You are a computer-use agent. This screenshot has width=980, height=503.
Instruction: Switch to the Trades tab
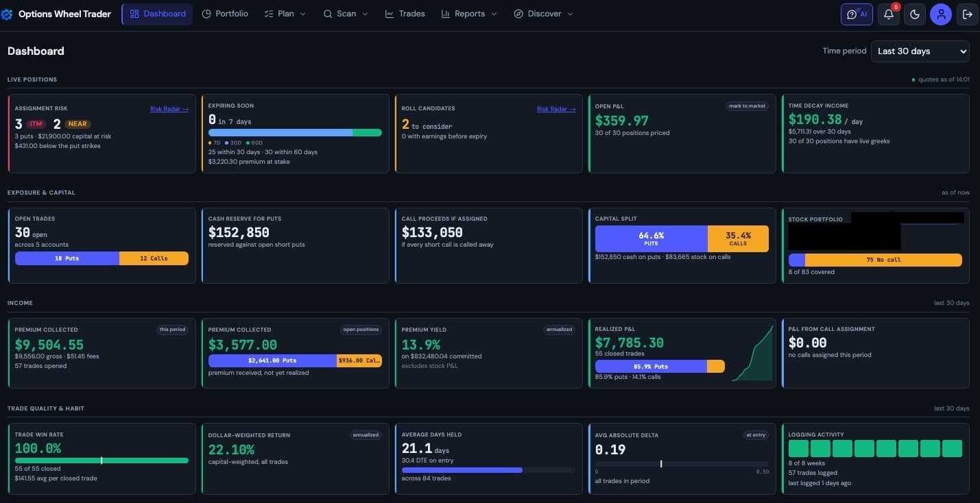[405, 14]
